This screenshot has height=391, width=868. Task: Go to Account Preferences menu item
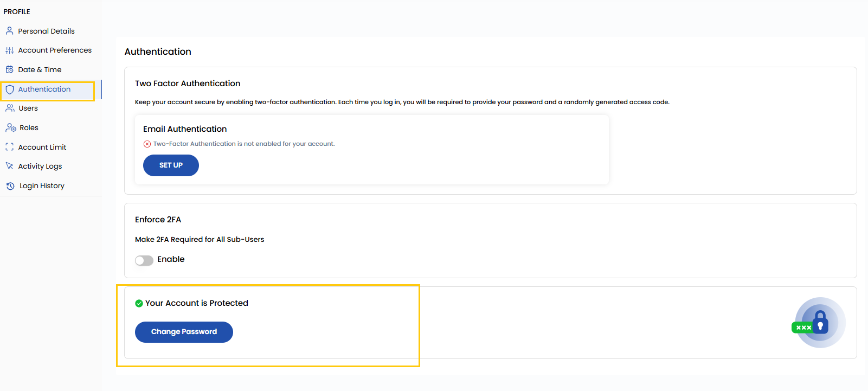click(55, 50)
